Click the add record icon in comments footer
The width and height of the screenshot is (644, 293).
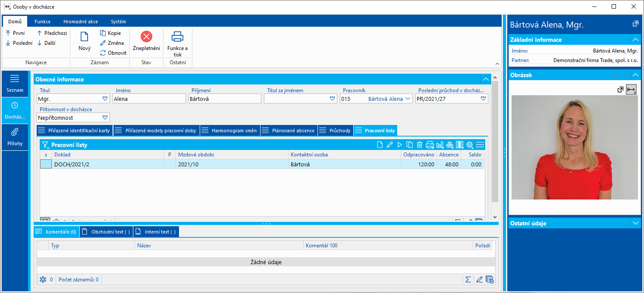click(490, 280)
